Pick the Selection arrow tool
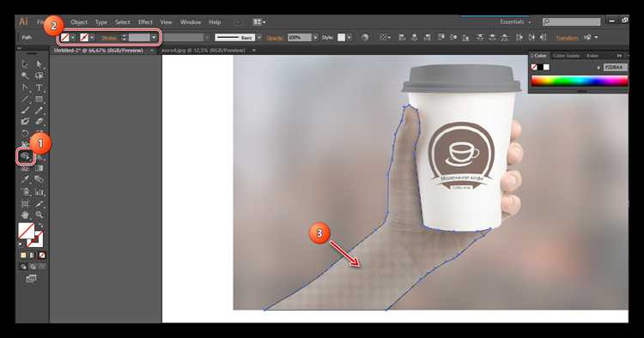The image size is (644, 338). 25,64
